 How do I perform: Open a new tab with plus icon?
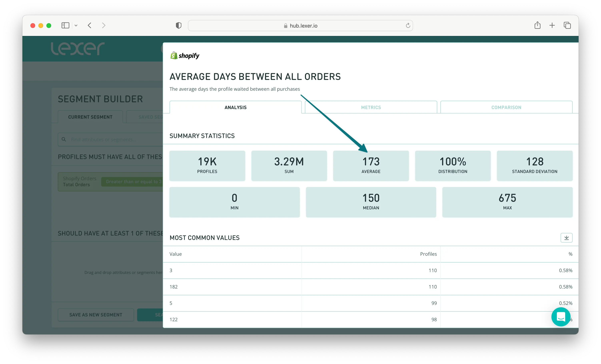pyautogui.click(x=552, y=25)
